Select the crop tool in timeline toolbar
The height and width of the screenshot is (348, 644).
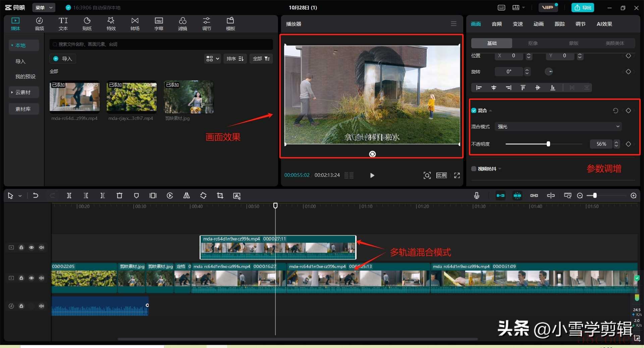[x=220, y=196]
